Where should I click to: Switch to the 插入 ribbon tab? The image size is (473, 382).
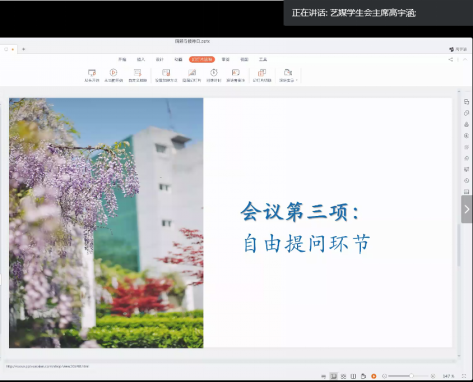point(141,59)
